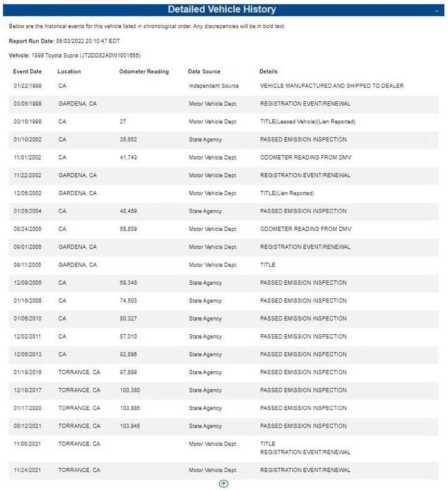The width and height of the screenshot is (448, 490).
Task: Select the 01/19/2016 Torrance emission inspection row
Action: [x=223, y=372]
